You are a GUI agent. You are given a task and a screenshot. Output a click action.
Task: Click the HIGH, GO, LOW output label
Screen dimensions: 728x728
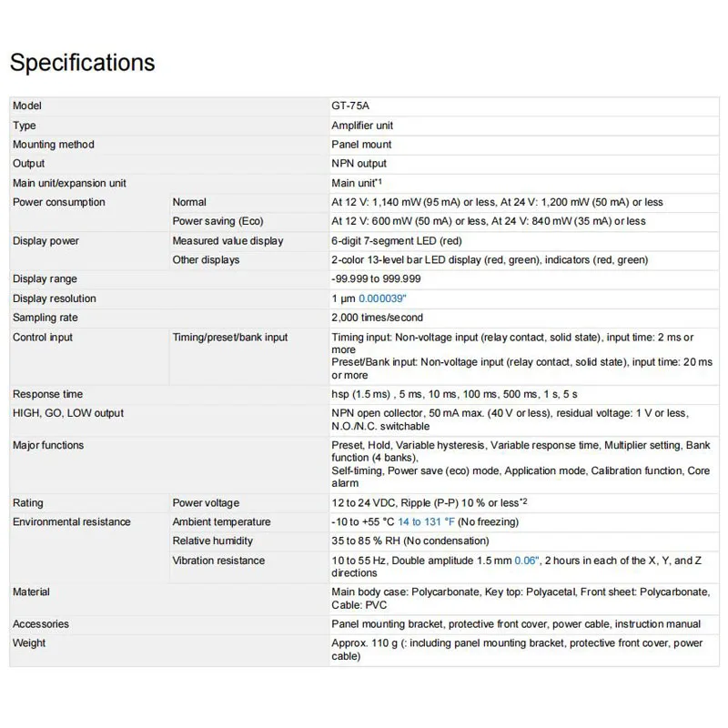coord(68,413)
